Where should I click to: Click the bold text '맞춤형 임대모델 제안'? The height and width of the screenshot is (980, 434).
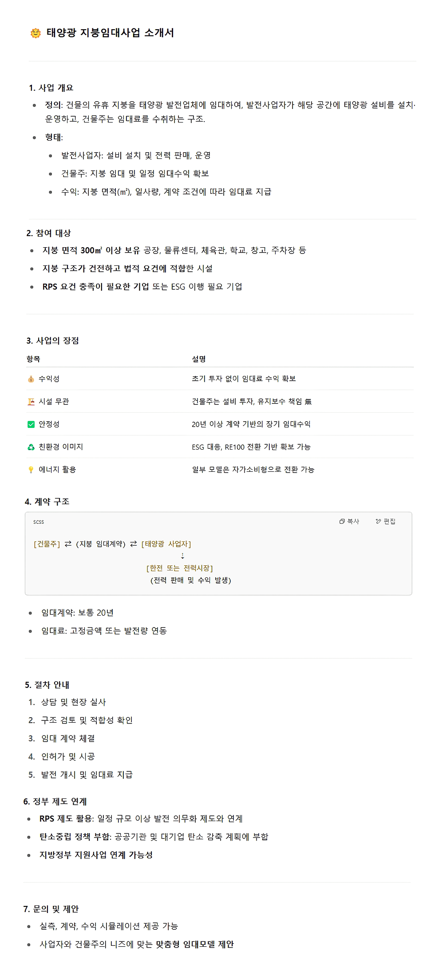click(195, 944)
